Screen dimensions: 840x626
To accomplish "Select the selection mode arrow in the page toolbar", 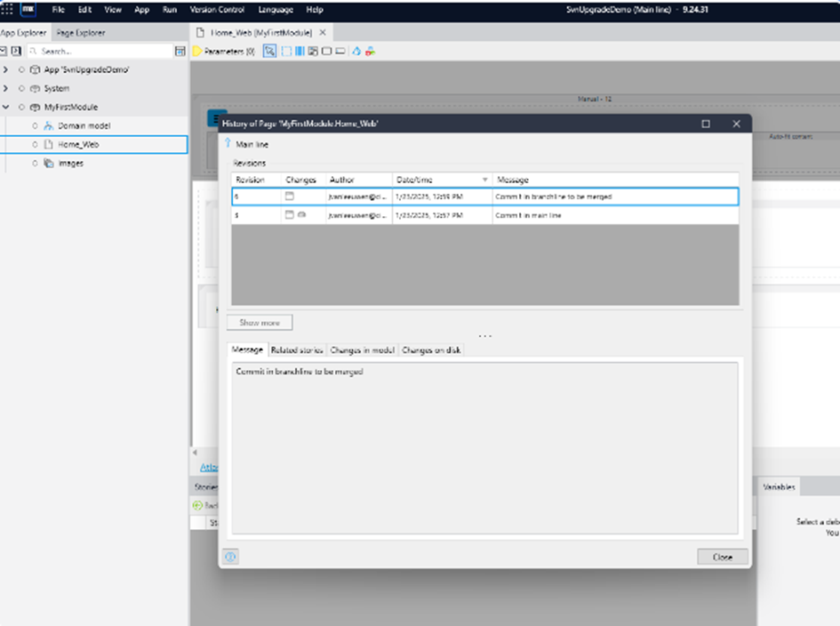I will (x=269, y=51).
